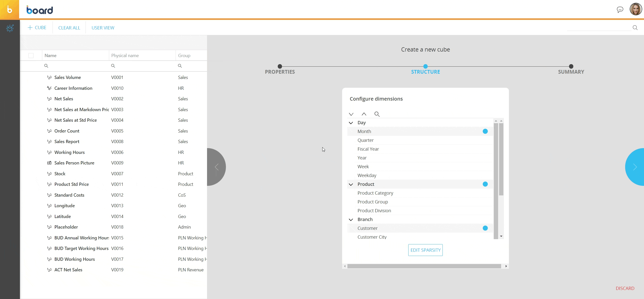644x299 pixels.
Task: Expand all dimensions with down chevron icon
Action: (351, 114)
